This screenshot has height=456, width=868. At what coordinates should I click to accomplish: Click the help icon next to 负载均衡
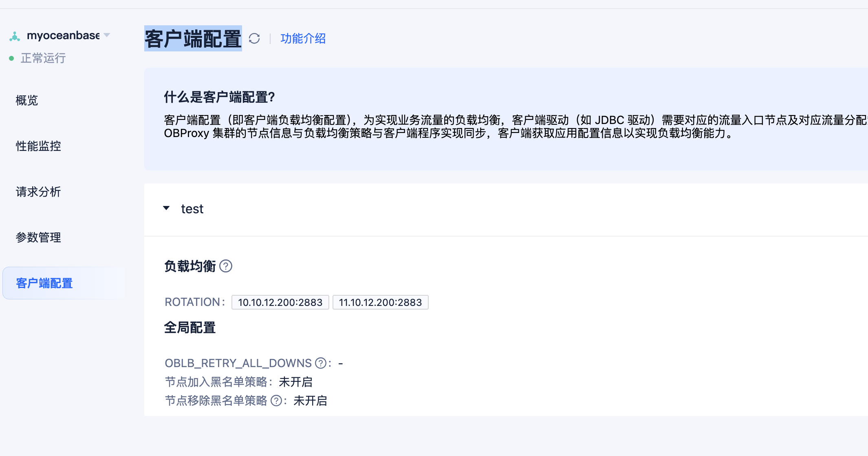tap(226, 266)
